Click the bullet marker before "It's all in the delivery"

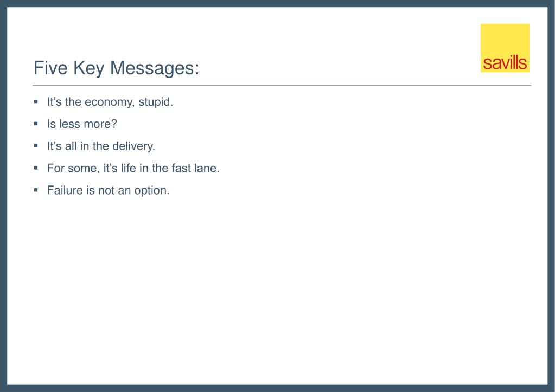36,146
